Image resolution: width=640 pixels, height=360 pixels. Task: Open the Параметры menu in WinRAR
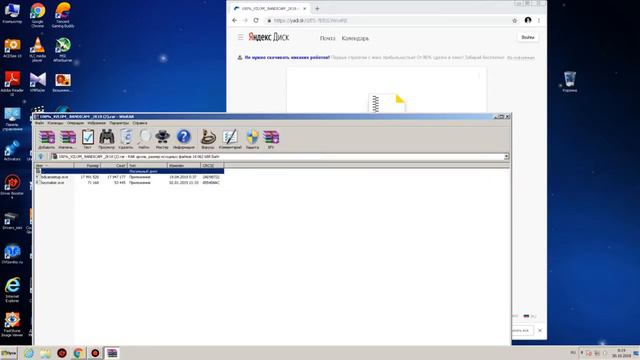(119, 123)
